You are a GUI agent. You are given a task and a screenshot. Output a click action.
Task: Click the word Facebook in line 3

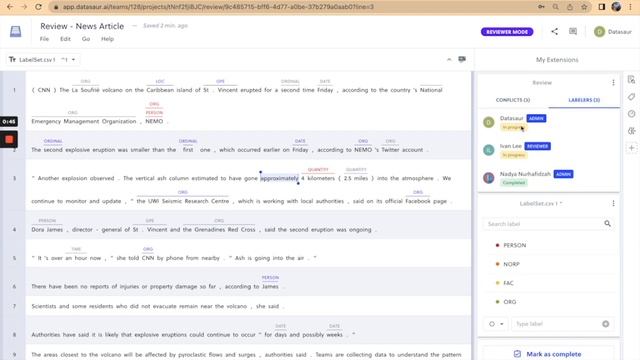[x=418, y=201]
